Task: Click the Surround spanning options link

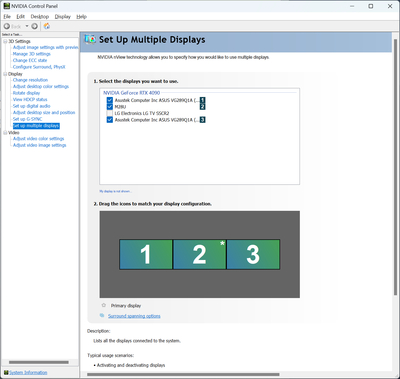Action: click(x=134, y=316)
